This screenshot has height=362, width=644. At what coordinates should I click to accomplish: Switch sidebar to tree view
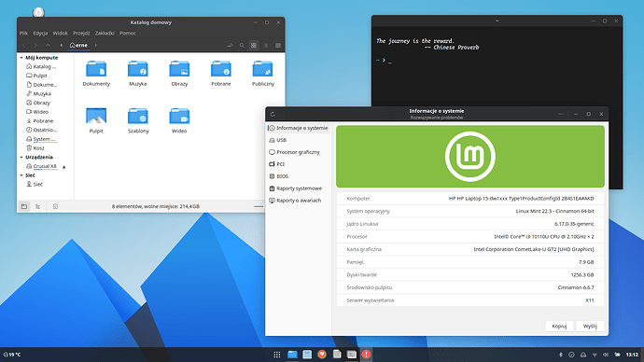[37, 206]
